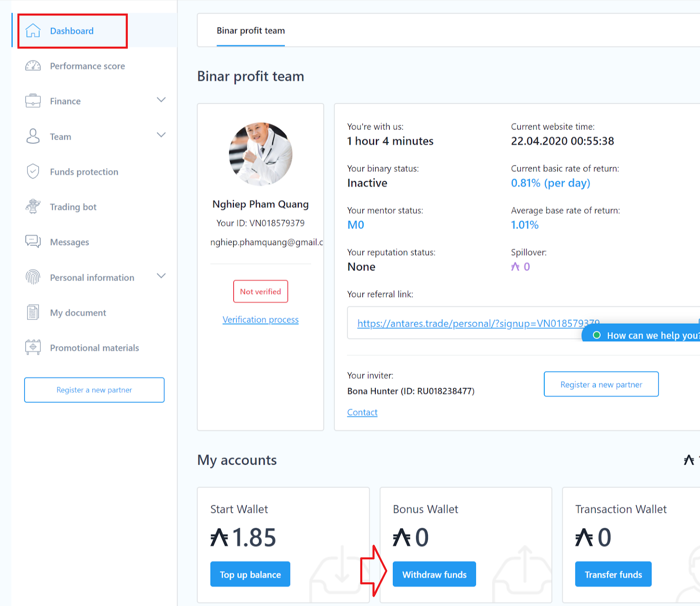The image size is (700, 606).
Task: Click the Performance score gauge icon
Action: point(33,66)
